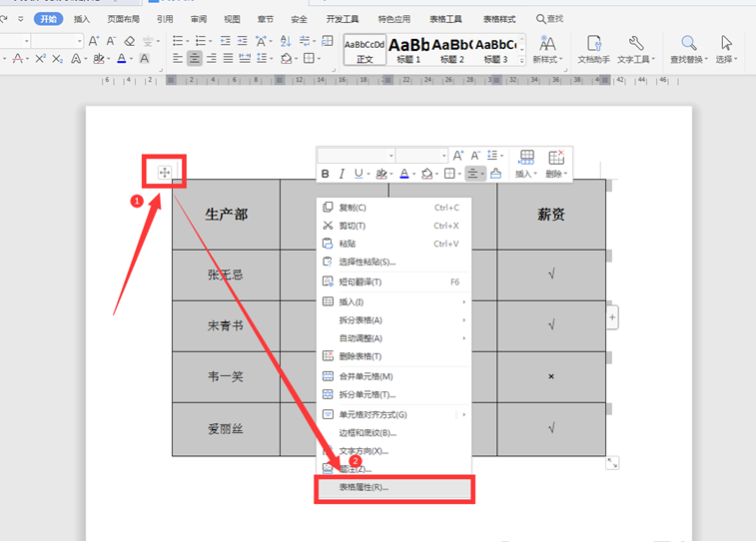The image size is (756, 542).
Task: Click the 新样式 button
Action: pyautogui.click(x=547, y=50)
